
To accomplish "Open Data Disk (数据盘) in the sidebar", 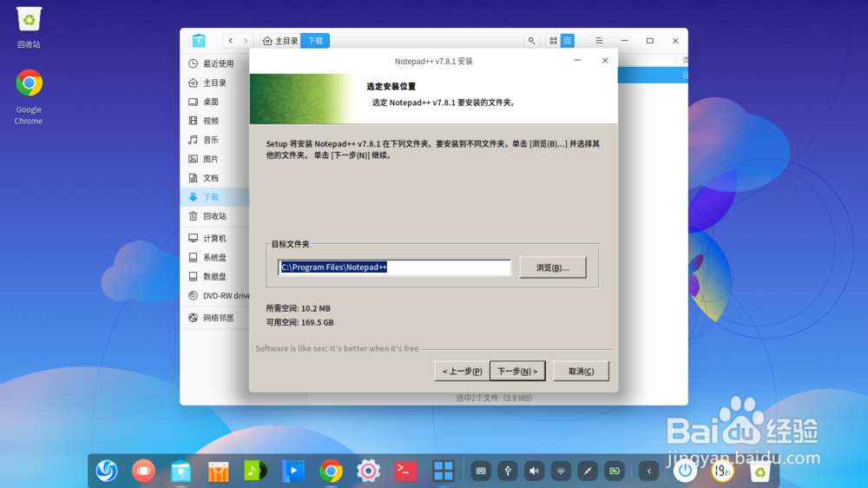I will pyautogui.click(x=214, y=276).
